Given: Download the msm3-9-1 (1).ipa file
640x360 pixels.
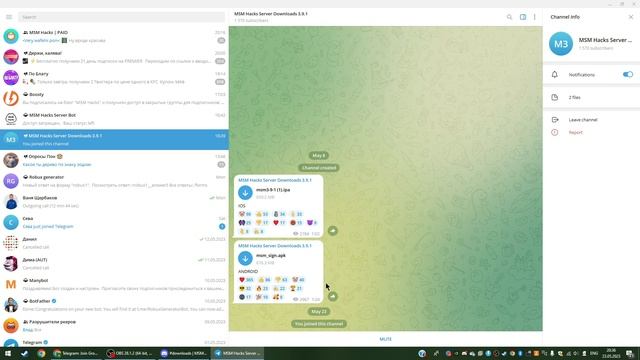Looking at the screenshot, I should click(x=245, y=193).
